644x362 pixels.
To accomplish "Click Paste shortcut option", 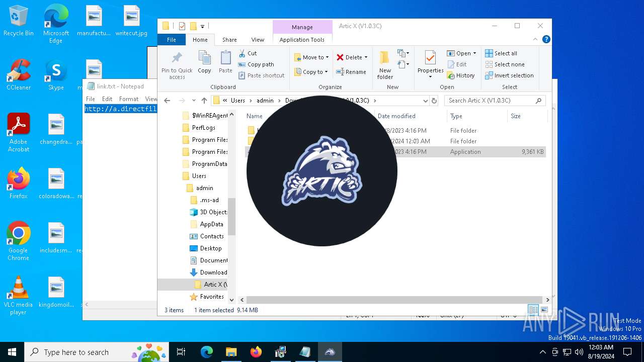I will [261, 75].
